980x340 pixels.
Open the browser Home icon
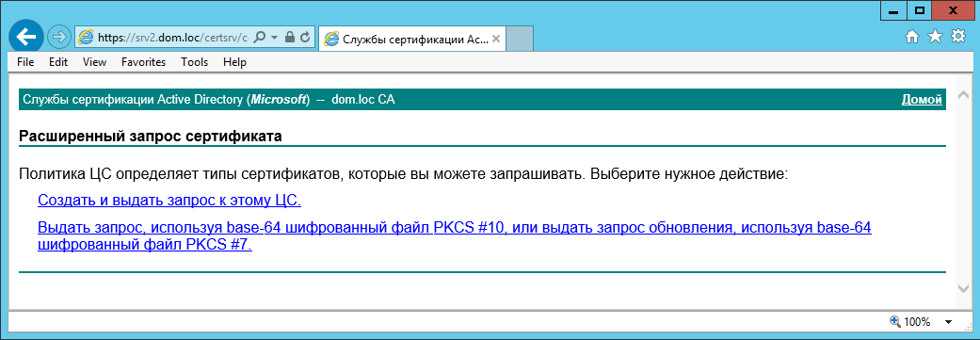pos(912,37)
